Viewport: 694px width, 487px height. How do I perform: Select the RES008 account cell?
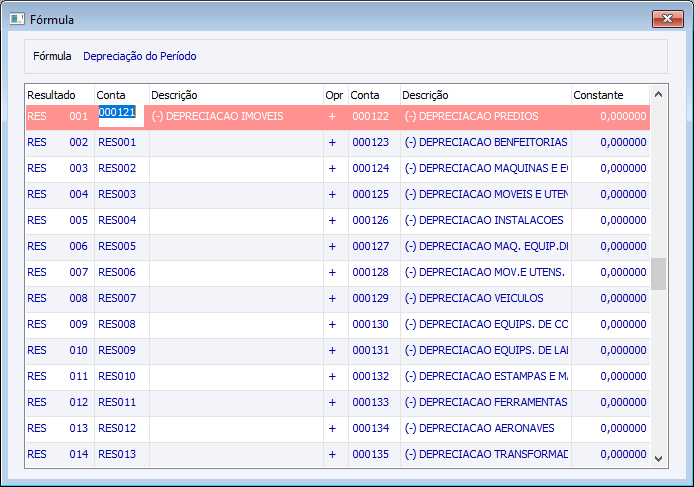click(122, 325)
